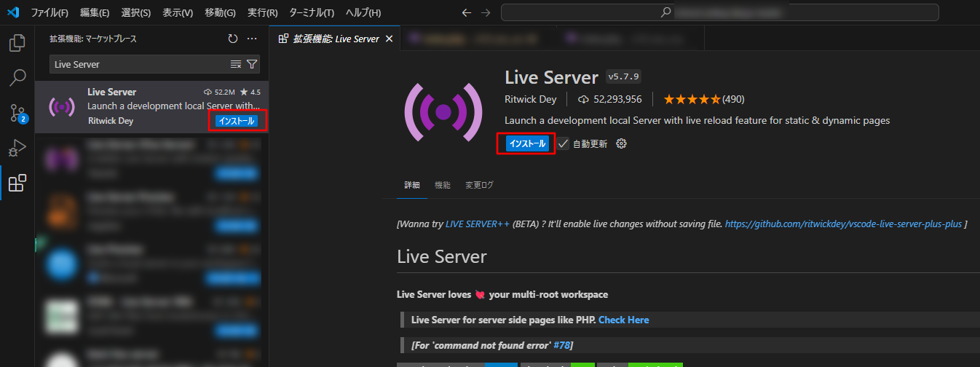Select the 拡張機能: Live Server editor tab
The image size is (980, 367).
[335, 39]
